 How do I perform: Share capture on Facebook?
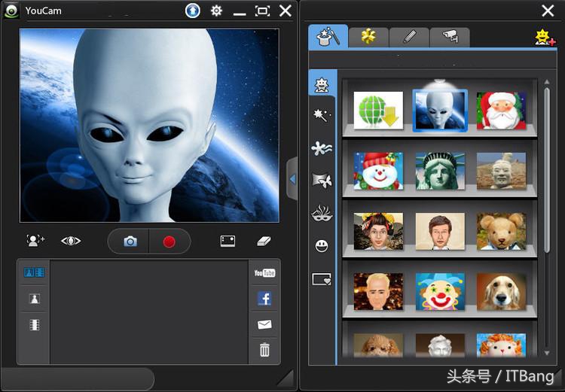(x=264, y=299)
